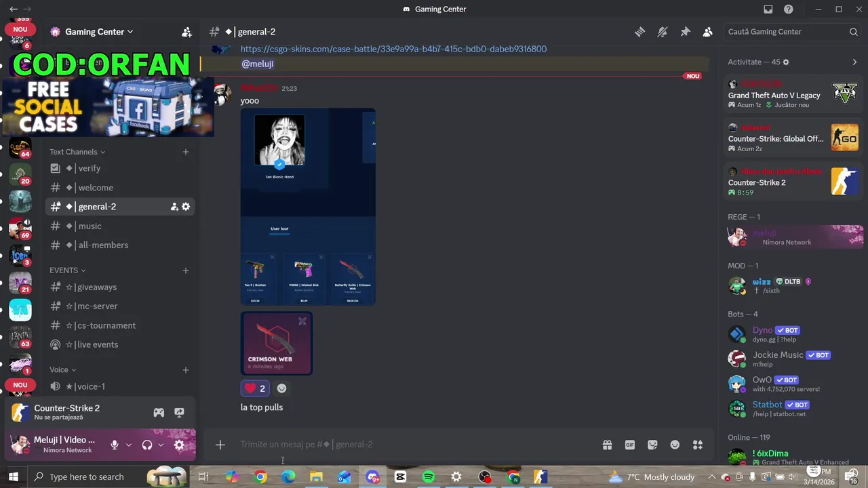868x488 pixels.
Task: Click invite people icon beside Gaming Center
Action: click(x=186, y=32)
